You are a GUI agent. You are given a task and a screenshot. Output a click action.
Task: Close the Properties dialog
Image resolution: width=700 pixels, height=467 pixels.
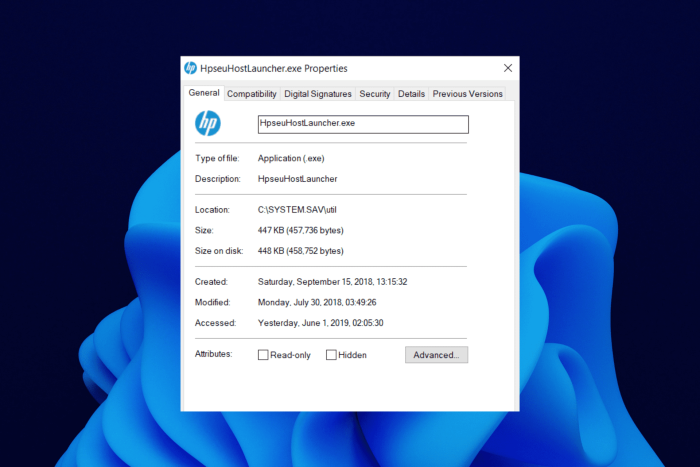pos(508,68)
